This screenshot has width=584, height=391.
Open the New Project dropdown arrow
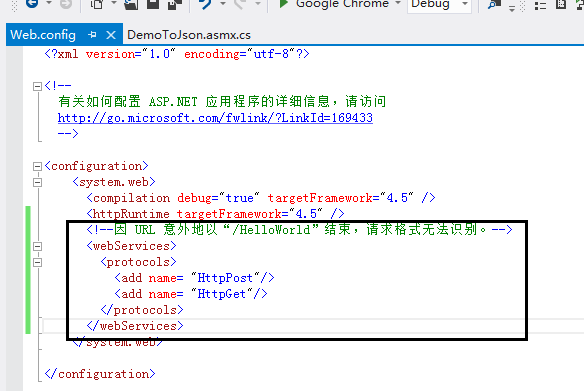pyautogui.click(x=114, y=3)
